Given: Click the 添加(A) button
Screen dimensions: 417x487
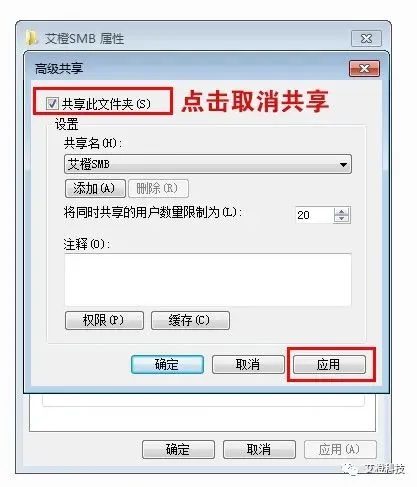Looking at the screenshot, I should (95, 188).
